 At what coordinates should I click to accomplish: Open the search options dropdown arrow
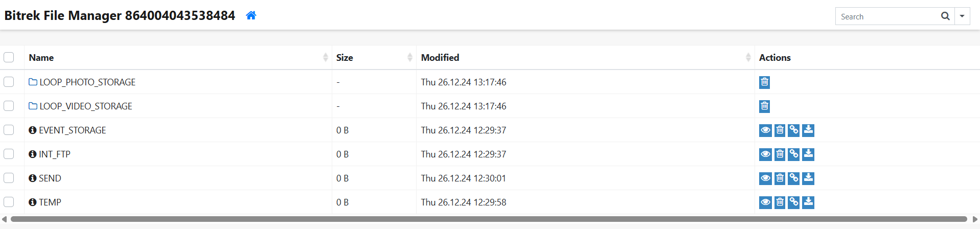[x=962, y=16]
